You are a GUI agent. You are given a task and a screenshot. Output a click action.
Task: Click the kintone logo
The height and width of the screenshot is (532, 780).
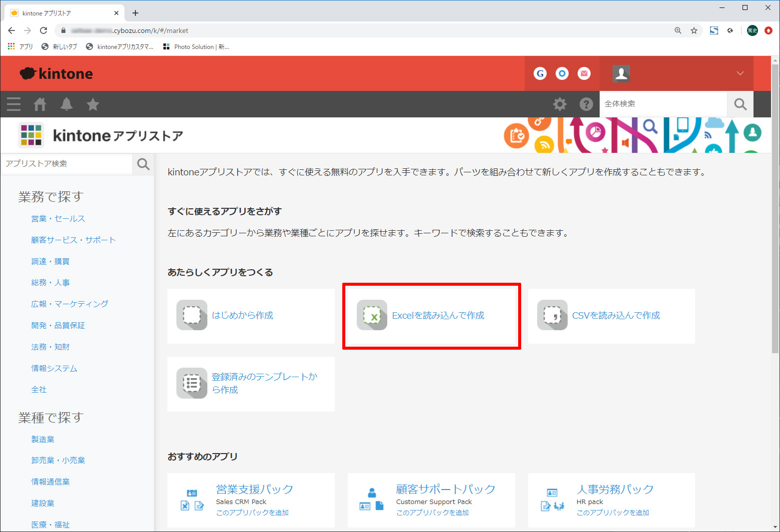pyautogui.click(x=56, y=73)
